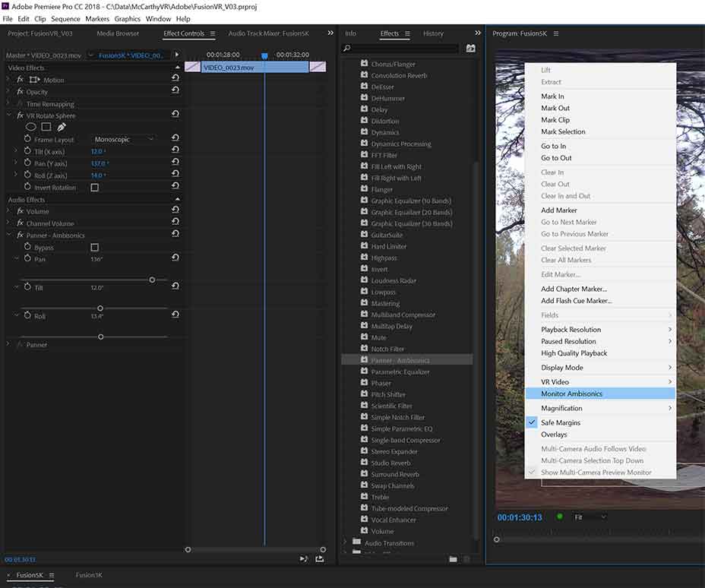Click the blue playhead in Effect Controls timeline
The height and width of the screenshot is (588, 705).
point(264,55)
